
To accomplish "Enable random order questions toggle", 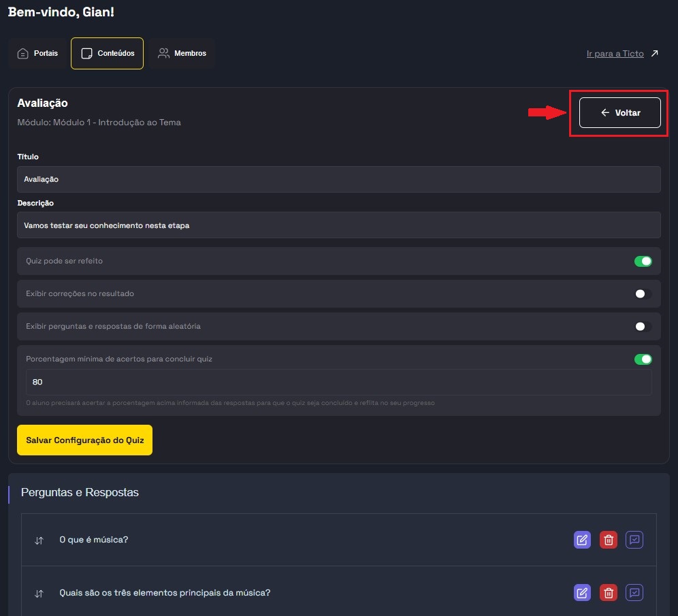I will (x=643, y=327).
